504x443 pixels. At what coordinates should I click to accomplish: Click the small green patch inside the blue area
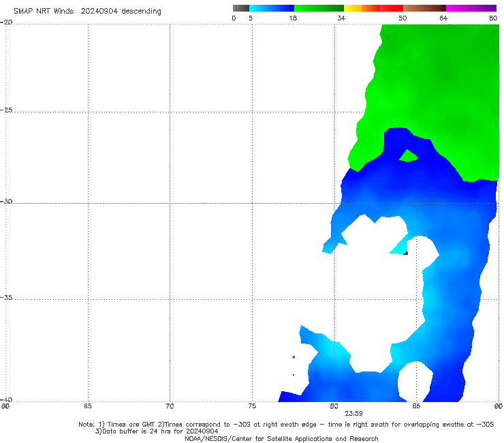point(408,156)
